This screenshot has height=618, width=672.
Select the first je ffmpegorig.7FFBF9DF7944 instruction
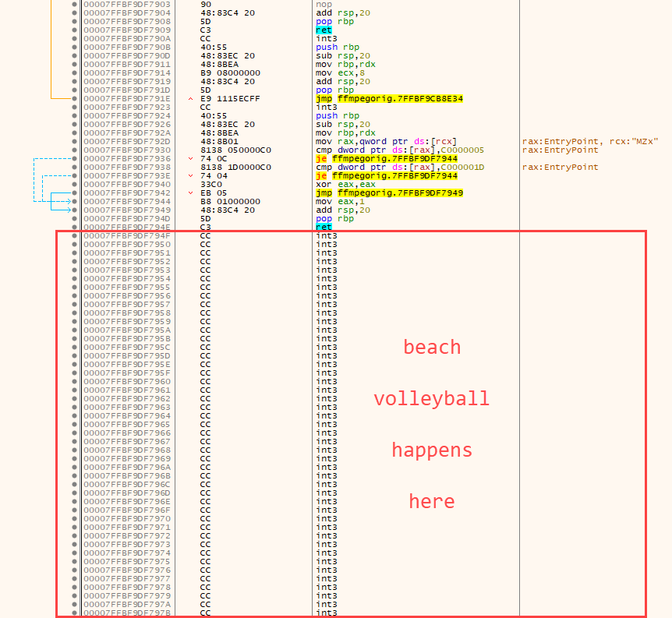tap(387, 159)
